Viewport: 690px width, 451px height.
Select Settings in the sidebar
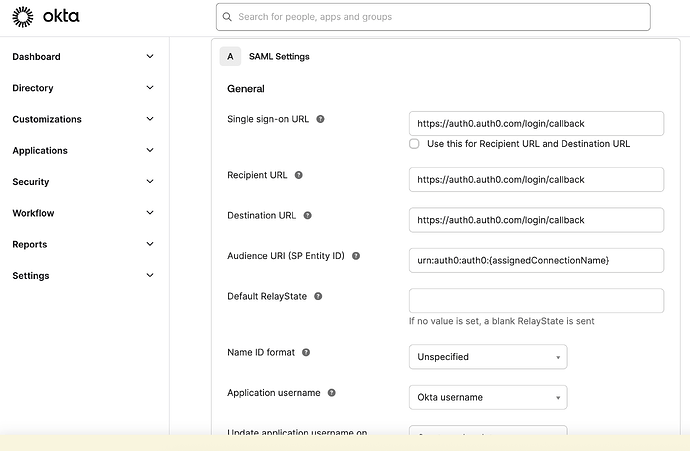[x=31, y=275]
